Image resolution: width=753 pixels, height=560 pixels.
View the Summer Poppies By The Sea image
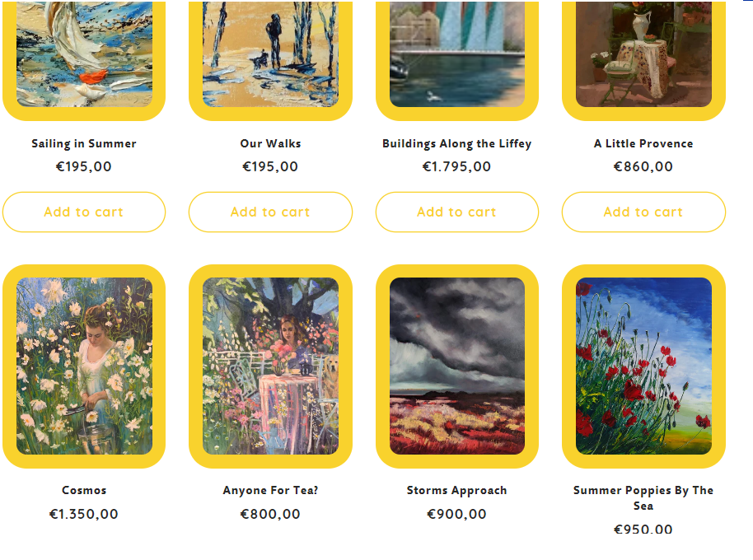click(x=643, y=366)
